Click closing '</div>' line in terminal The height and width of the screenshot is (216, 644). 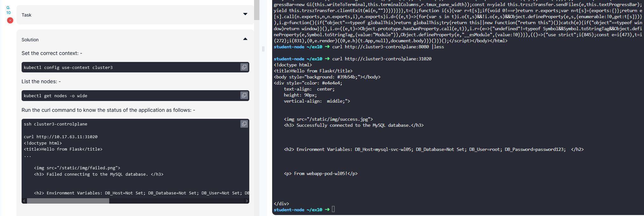tap(281, 204)
